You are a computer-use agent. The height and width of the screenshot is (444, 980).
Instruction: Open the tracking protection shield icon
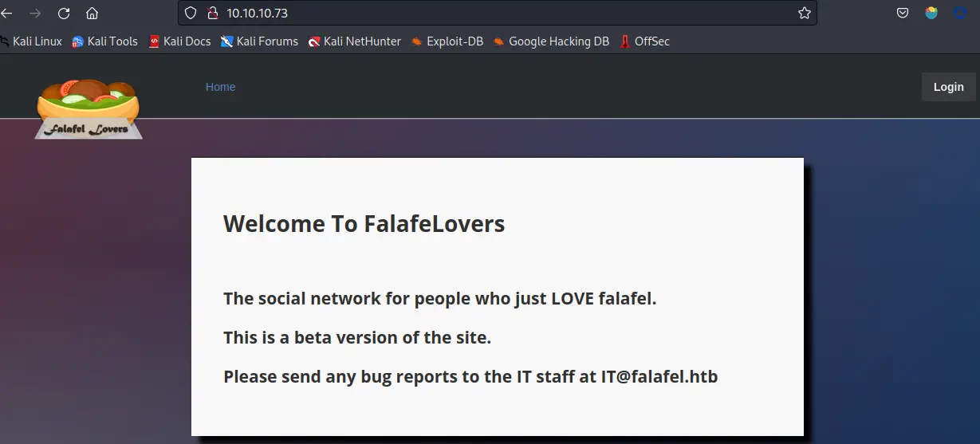point(191,13)
